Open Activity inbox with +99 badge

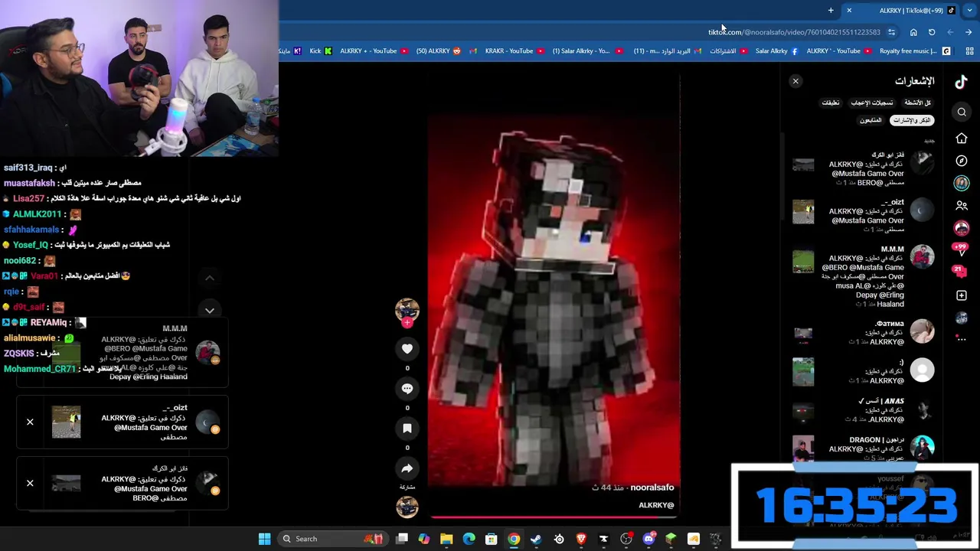tap(961, 249)
